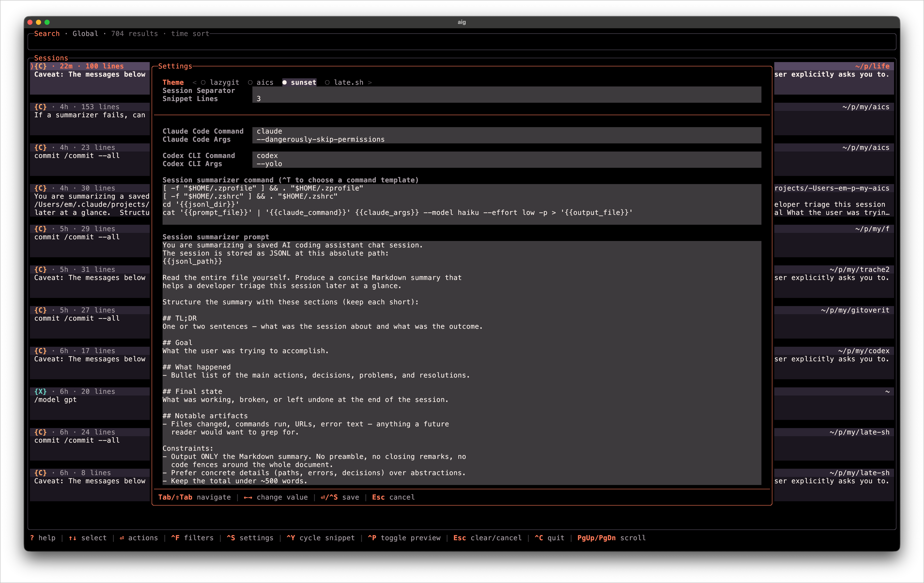924x583 pixels.
Task: Click the {C} badge on the 27 lines session
Action: pos(40,310)
